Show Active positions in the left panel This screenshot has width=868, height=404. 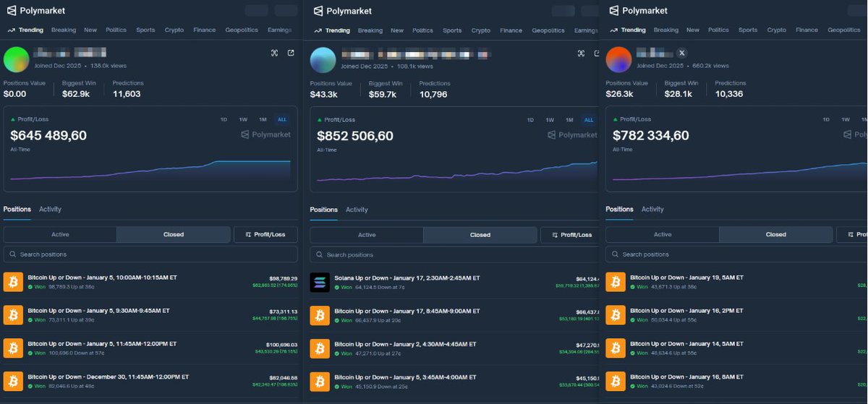60,235
